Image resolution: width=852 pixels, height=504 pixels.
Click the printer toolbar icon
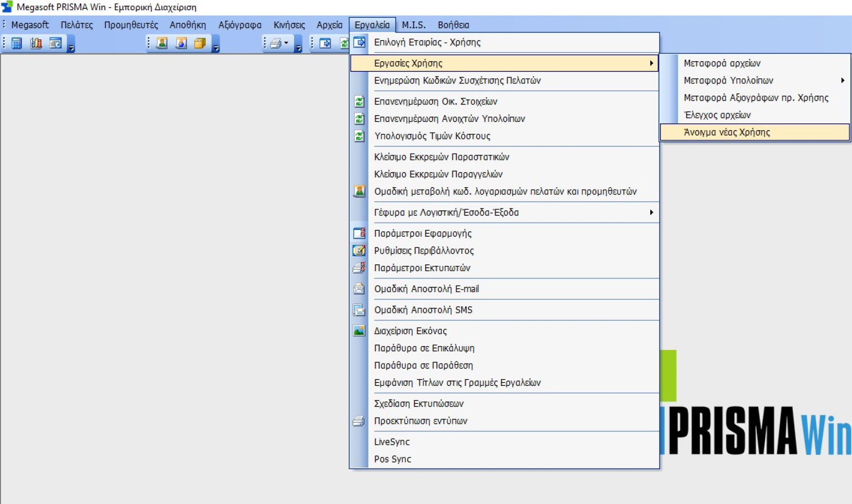point(276,43)
